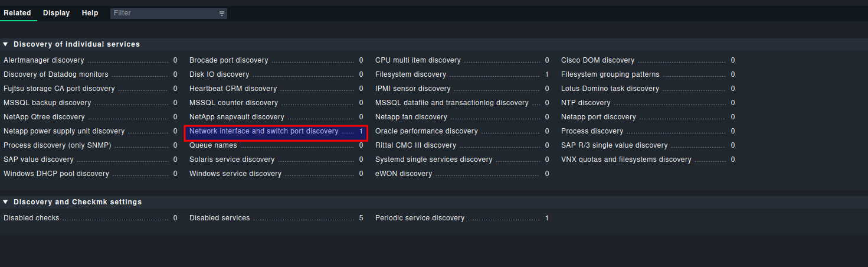This screenshot has height=267, width=868.
Task: Open the Filesystem discovery rule
Action: [410, 74]
